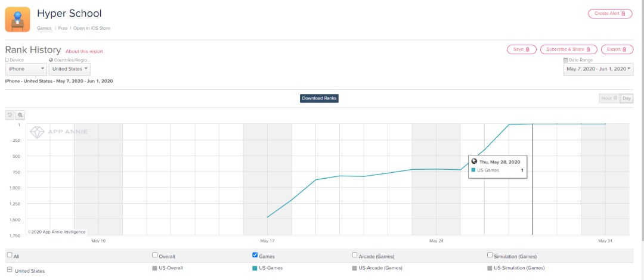Click the Hyper School app icon
Viewport: 644px width, 280px height.
(x=17, y=19)
